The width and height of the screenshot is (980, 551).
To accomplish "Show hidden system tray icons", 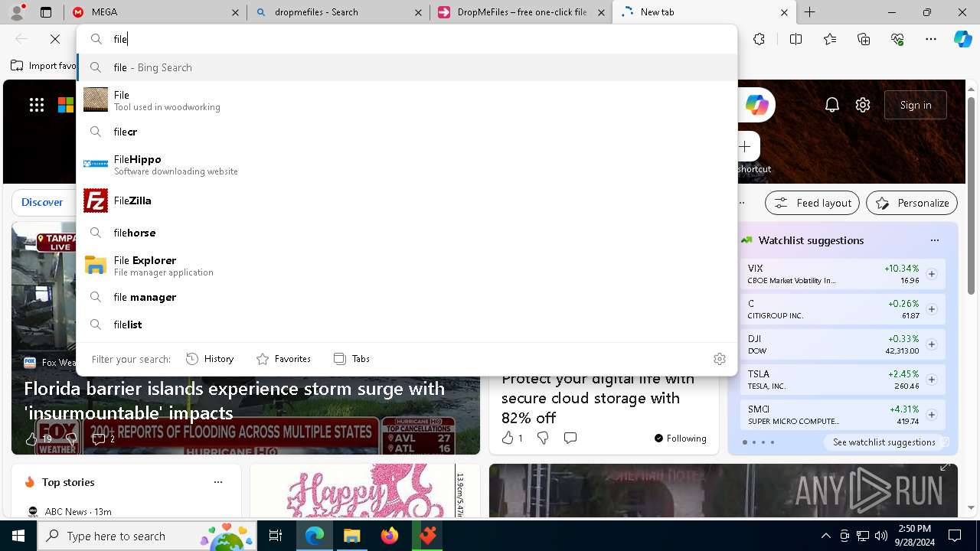I will click(825, 536).
